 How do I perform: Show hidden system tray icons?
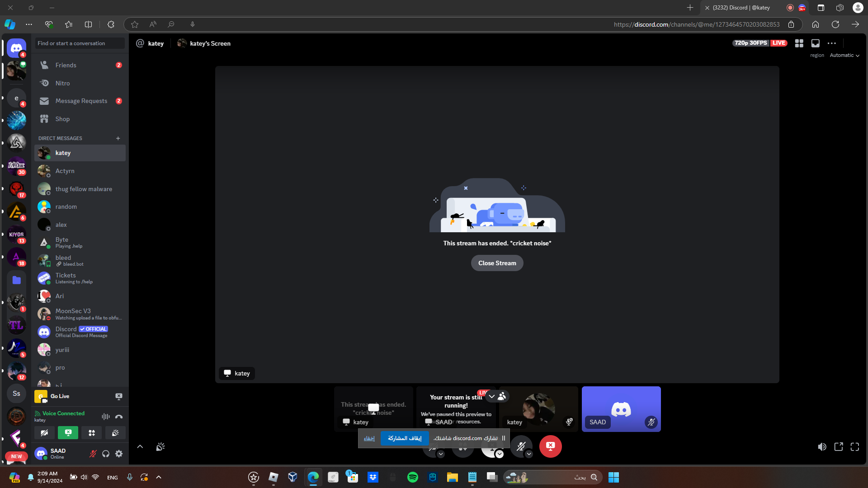coord(159,477)
